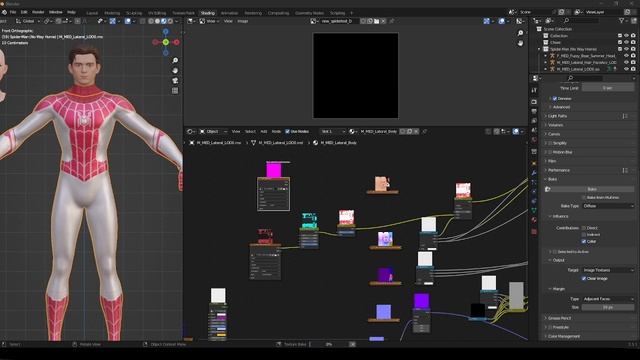Open the Edit menu
The image size is (640, 360).
click(24, 12)
